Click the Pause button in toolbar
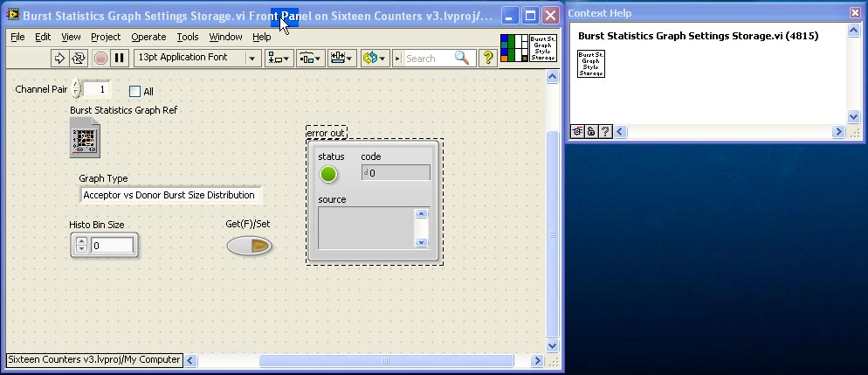 pyautogui.click(x=120, y=59)
